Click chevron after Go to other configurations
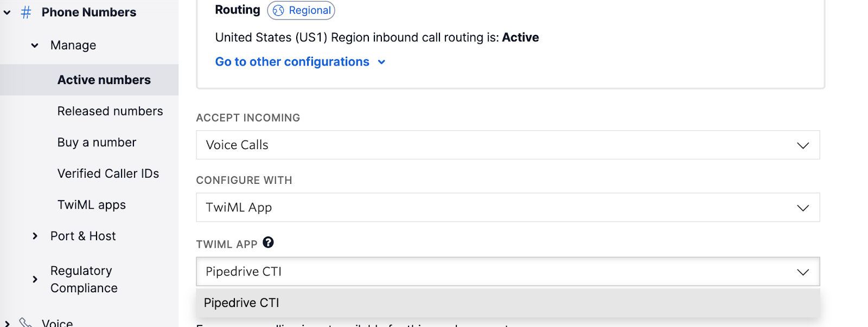This screenshot has height=327, width=868. tap(381, 62)
